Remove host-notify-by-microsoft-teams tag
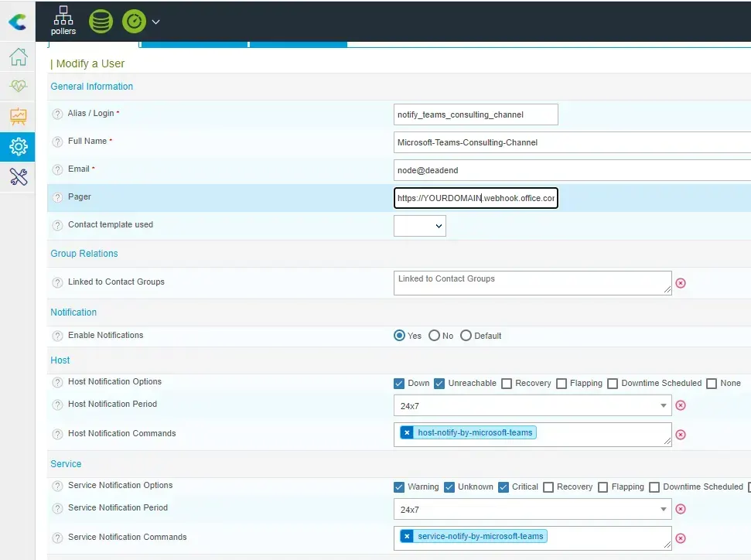 pos(407,432)
